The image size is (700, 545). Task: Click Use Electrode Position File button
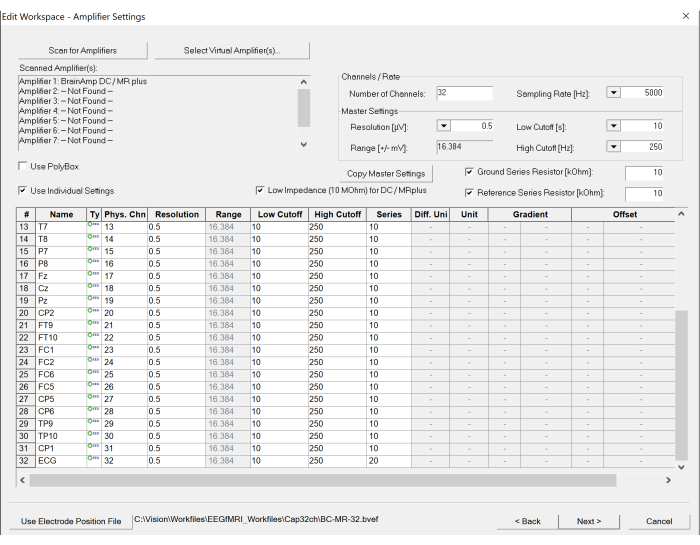click(71, 521)
